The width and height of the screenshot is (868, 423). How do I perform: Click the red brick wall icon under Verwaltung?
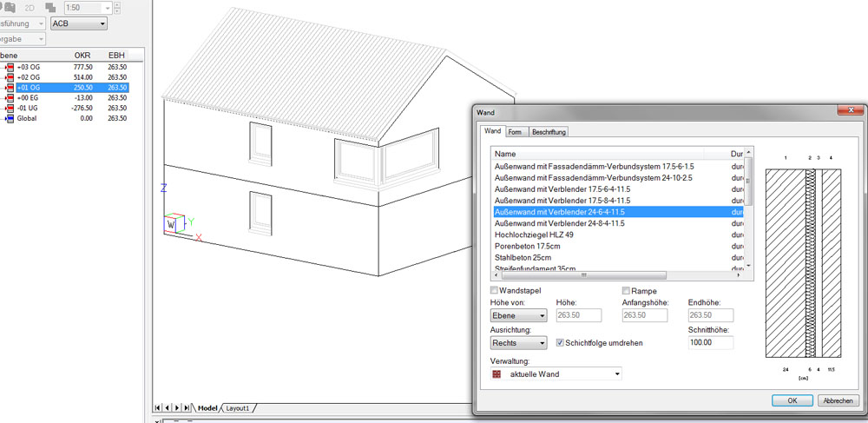click(x=497, y=374)
